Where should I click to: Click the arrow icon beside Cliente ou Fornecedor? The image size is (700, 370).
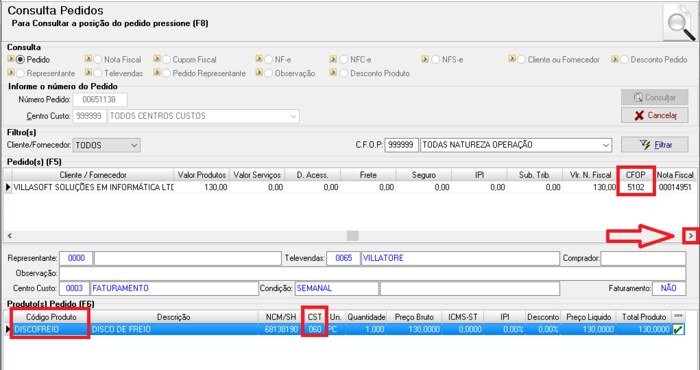click(x=512, y=59)
